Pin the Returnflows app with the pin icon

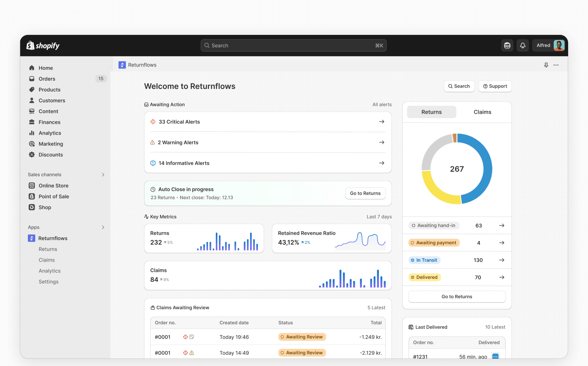pyautogui.click(x=546, y=65)
